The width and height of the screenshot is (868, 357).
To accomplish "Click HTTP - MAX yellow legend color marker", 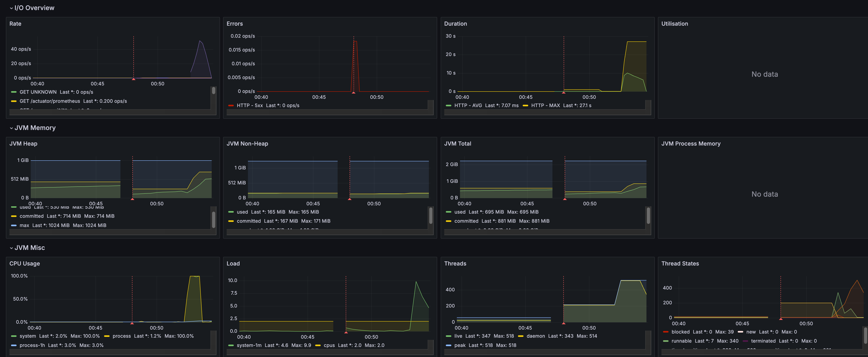I will tap(525, 106).
